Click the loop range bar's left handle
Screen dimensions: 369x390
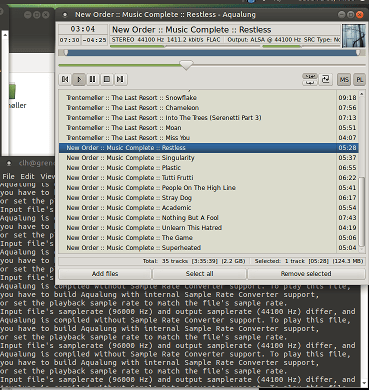tap(66, 52)
